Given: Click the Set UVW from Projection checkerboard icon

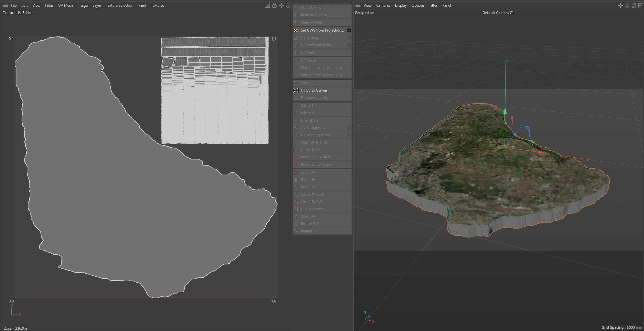Looking at the screenshot, I should tap(296, 30).
